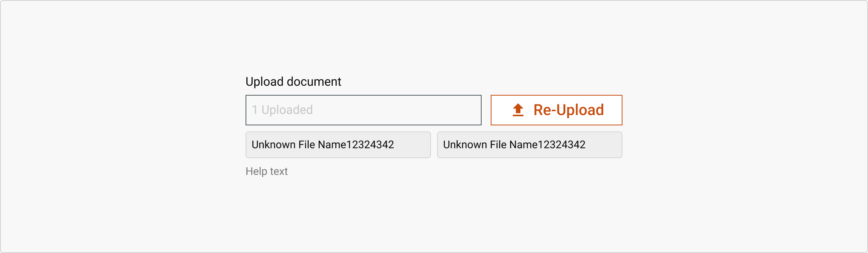Select the second Unknown File Name12324342 chip
This screenshot has height=253, width=868.
tap(530, 145)
